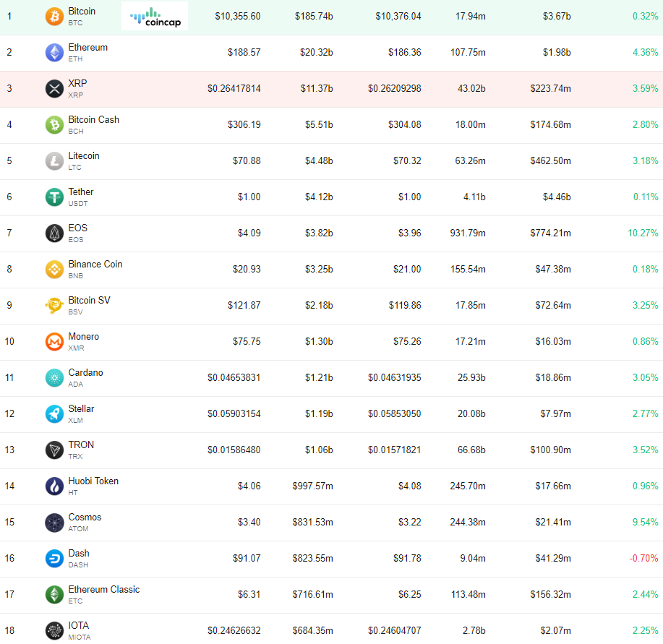Screen dimensions: 663x644
Task: Select Bitcoin volume $3.67b
Action: coord(557,17)
